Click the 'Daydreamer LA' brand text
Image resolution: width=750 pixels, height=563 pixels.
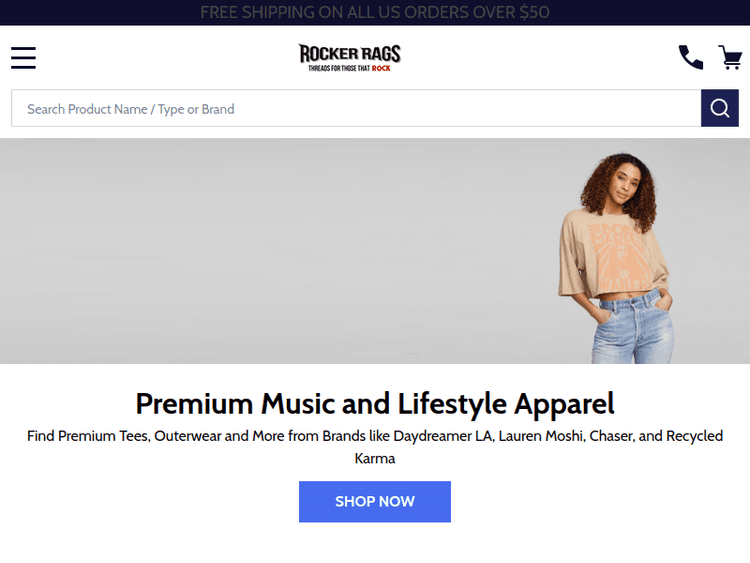point(442,436)
